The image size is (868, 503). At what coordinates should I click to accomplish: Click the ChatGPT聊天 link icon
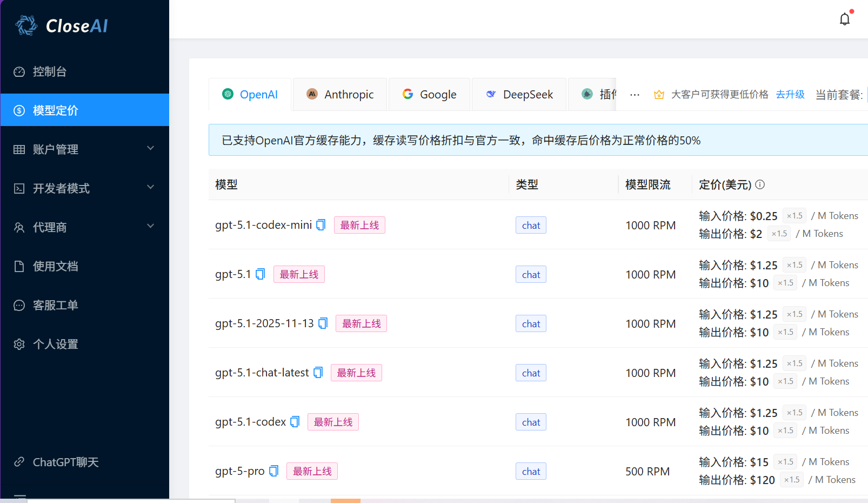pyautogui.click(x=19, y=462)
